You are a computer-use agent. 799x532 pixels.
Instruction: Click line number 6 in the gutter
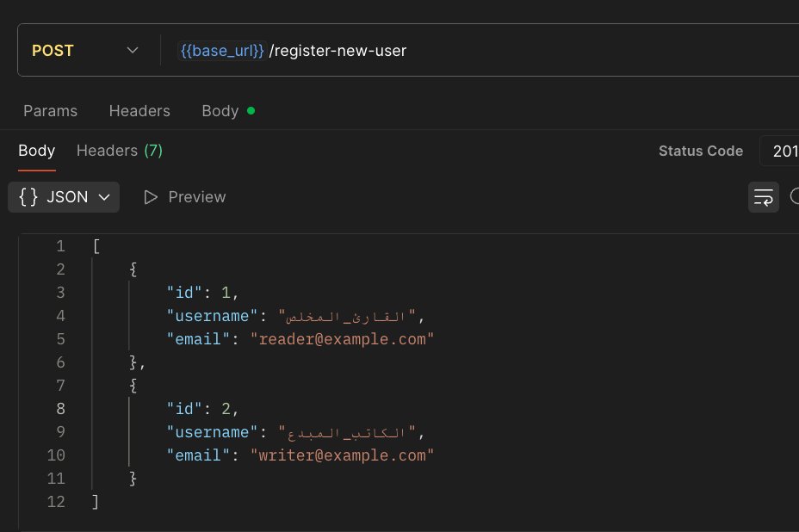tap(60, 362)
